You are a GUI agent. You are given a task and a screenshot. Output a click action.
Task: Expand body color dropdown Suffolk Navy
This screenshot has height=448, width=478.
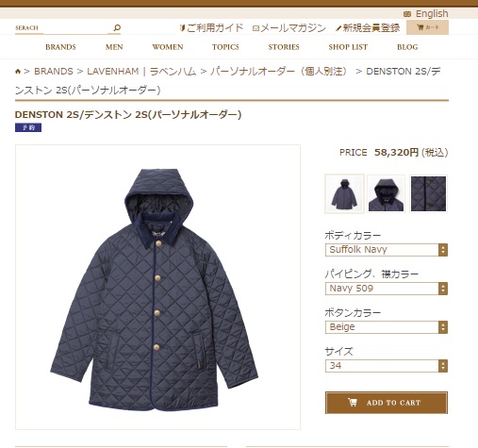(387, 250)
